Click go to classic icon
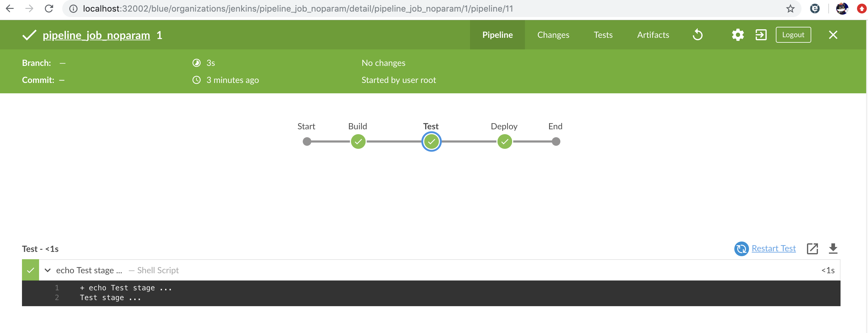868x333 pixels. click(x=761, y=35)
